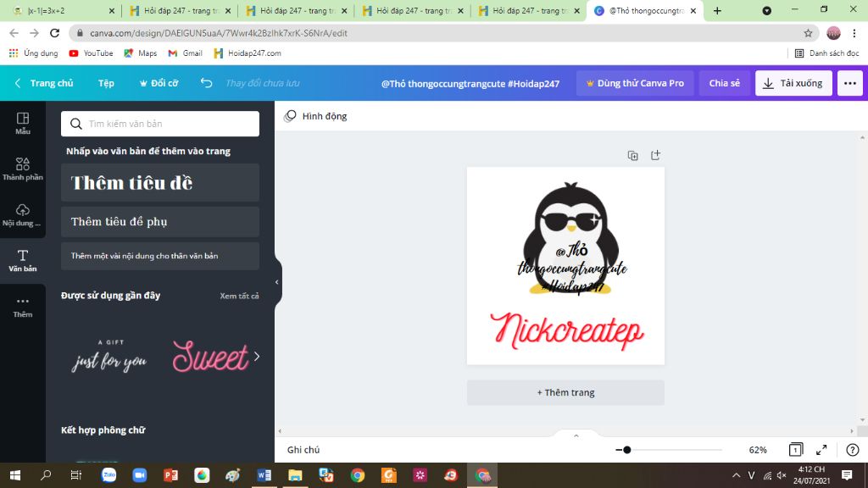Expand recent templates with the right chevron
The width and height of the screenshot is (868, 488).
257,357
